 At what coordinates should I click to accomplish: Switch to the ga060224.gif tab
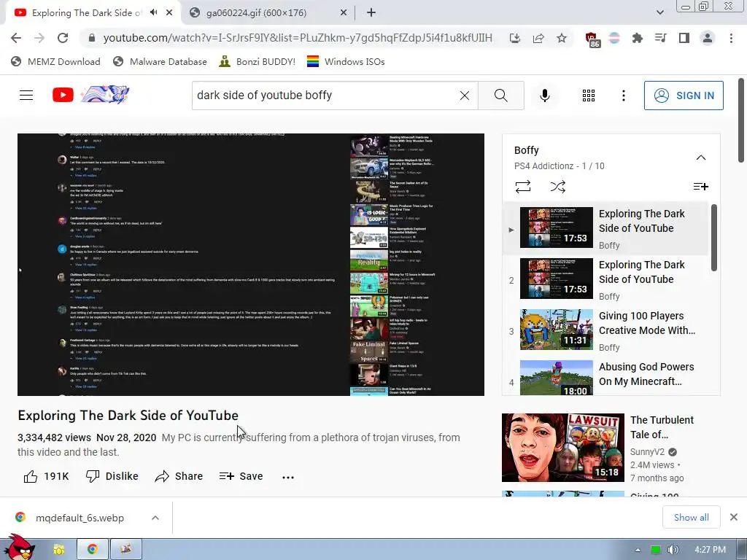point(267,13)
